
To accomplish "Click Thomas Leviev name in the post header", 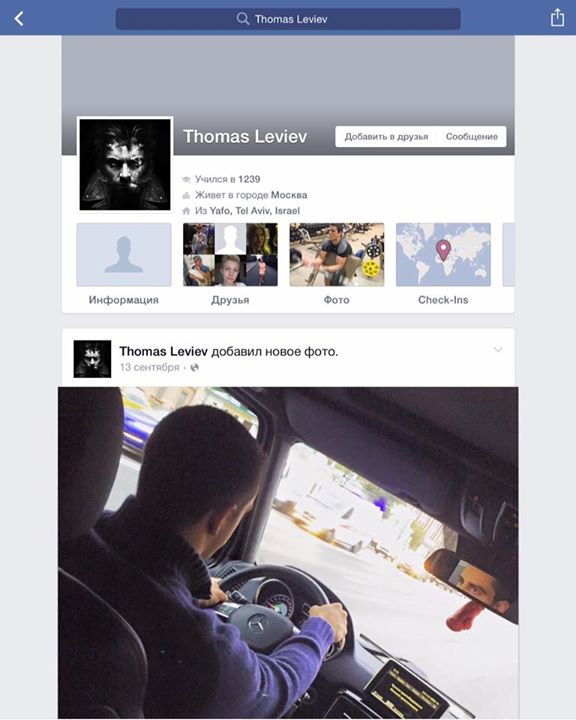I will tap(164, 351).
